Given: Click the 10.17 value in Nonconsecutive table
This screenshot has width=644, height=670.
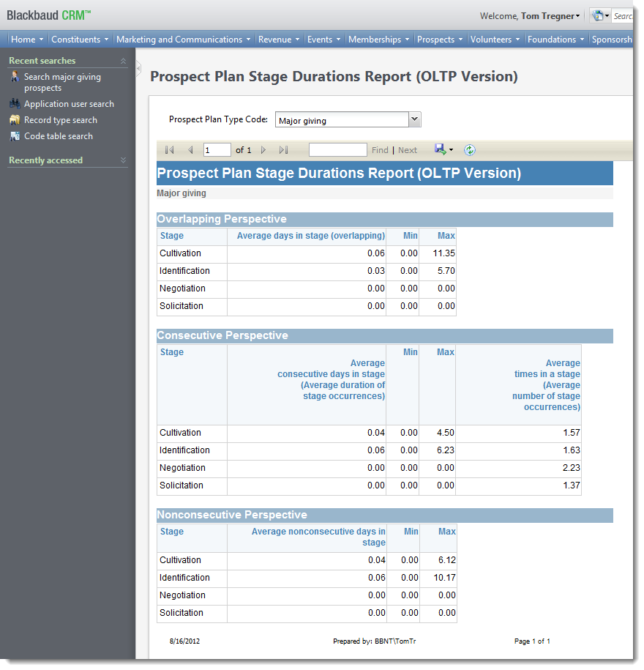Looking at the screenshot, I should tap(444, 578).
